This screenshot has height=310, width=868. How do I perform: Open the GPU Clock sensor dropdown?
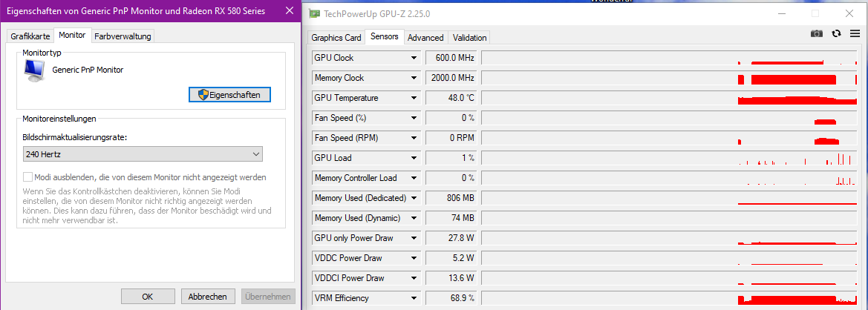click(414, 57)
